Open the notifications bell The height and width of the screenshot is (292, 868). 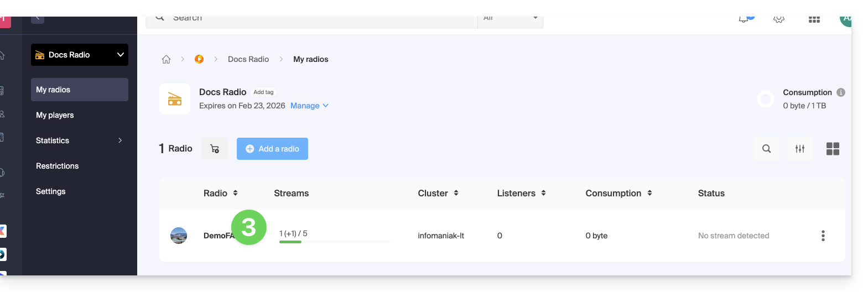744,19
